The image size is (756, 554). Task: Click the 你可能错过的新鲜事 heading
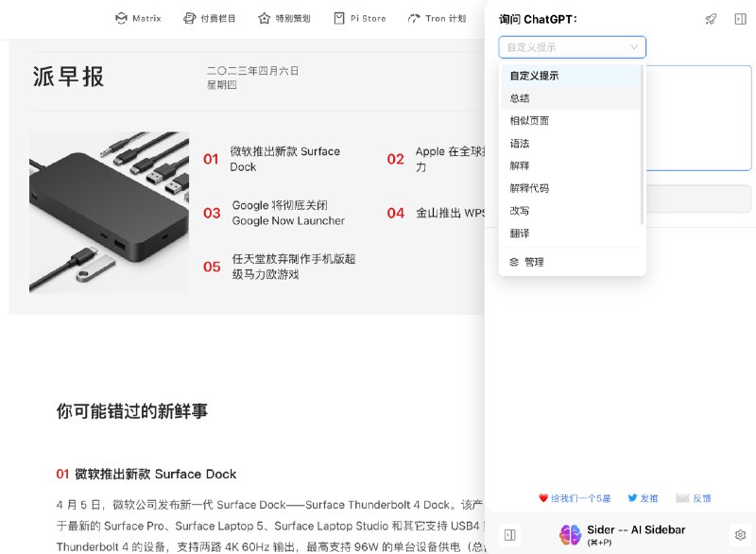point(131,411)
